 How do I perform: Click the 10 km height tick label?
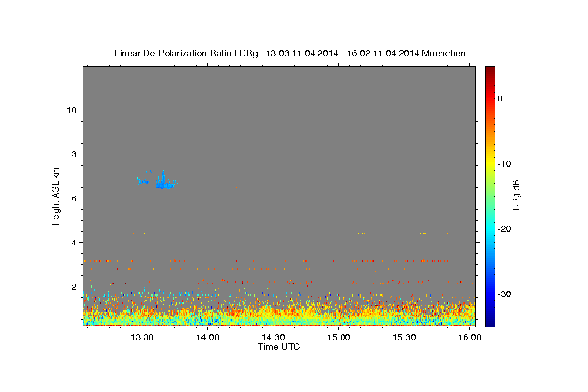(x=71, y=110)
